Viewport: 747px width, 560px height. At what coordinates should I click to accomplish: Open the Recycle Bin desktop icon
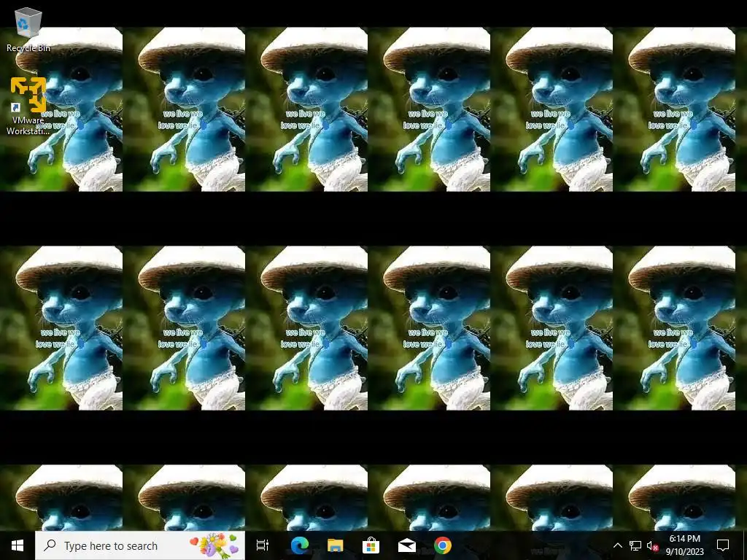click(28, 29)
